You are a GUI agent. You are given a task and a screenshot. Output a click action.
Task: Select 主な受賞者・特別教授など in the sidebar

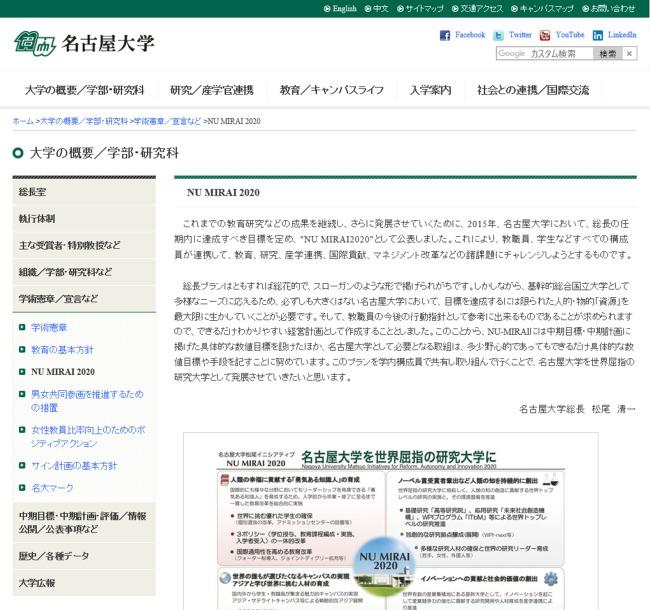point(84,245)
